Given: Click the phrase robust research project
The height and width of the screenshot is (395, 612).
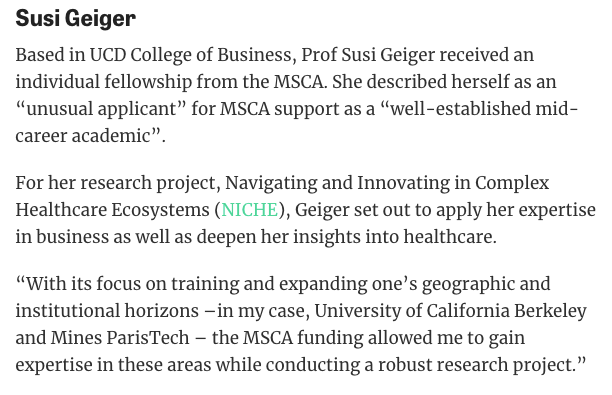Looking at the screenshot, I should (475, 365).
